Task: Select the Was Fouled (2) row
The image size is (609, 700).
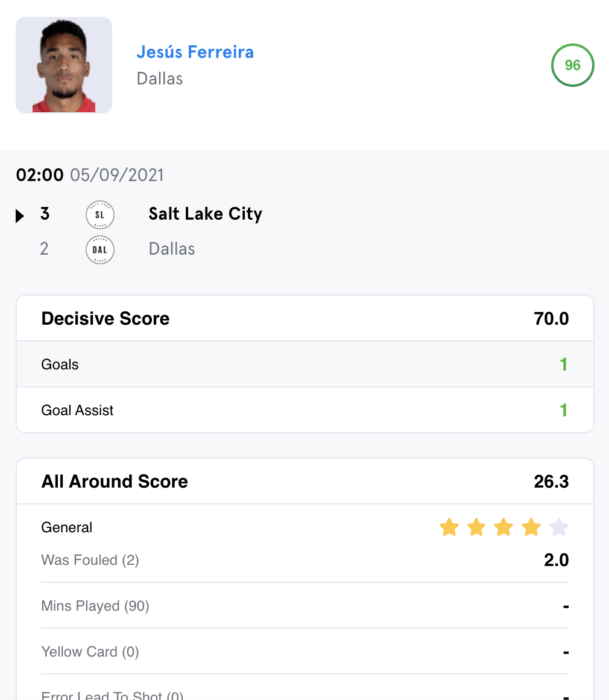Action: (304, 561)
